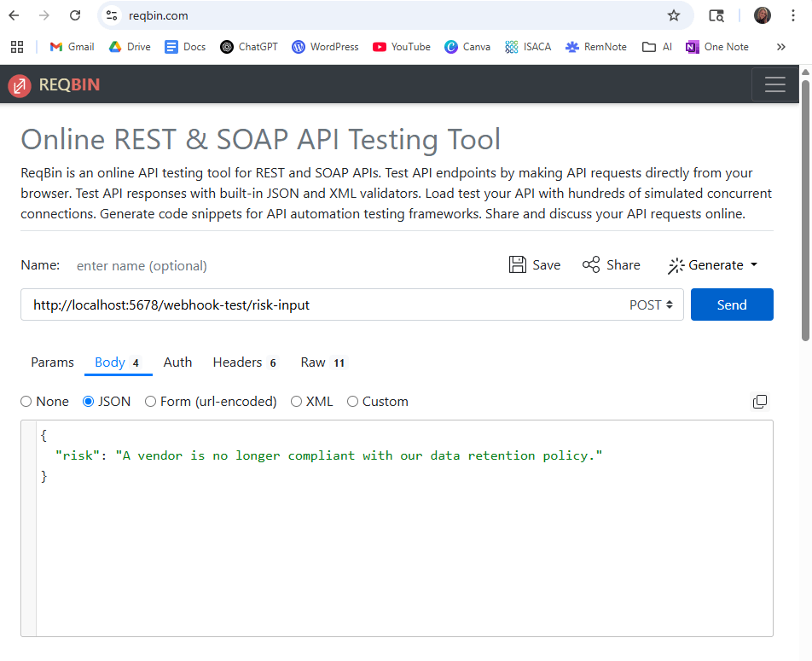Image resolution: width=812 pixels, height=661 pixels.
Task: Copy body content with copy icon
Action: 759,402
